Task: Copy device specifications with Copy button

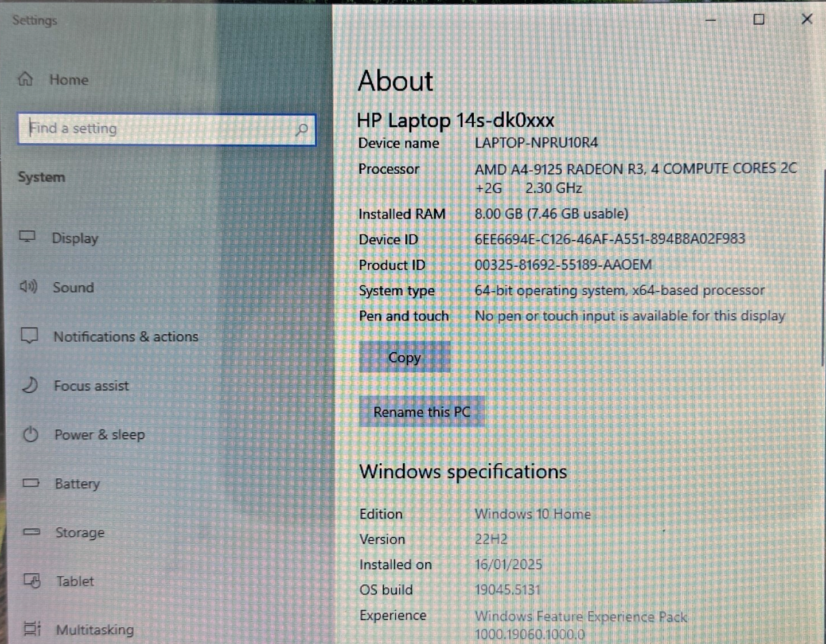Action: click(405, 357)
